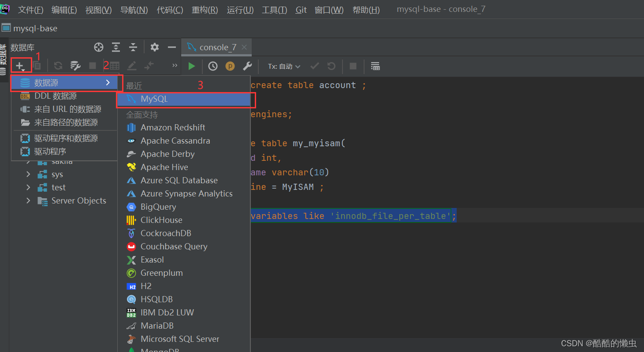644x352 pixels.
Task: Open query history clock icon
Action: tap(213, 66)
